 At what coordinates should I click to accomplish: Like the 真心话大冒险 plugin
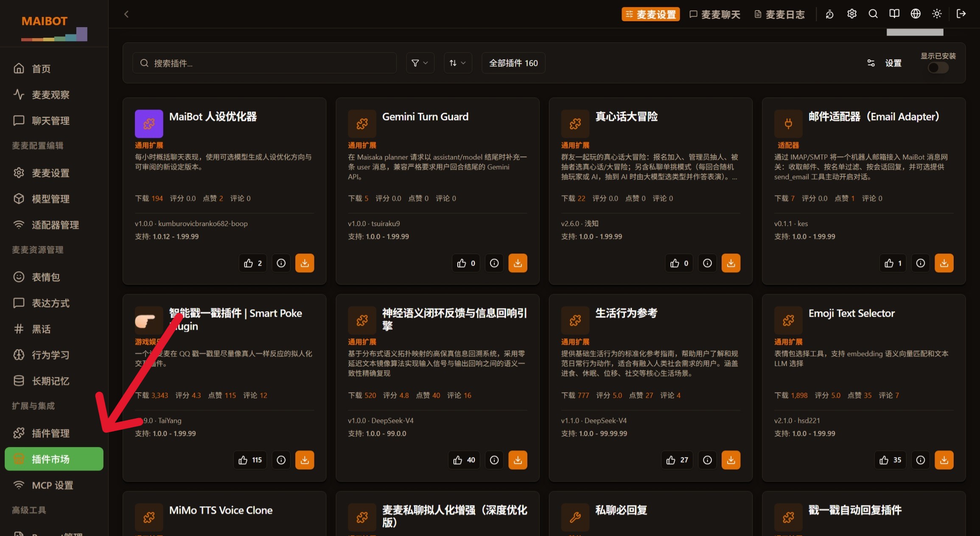click(x=679, y=263)
